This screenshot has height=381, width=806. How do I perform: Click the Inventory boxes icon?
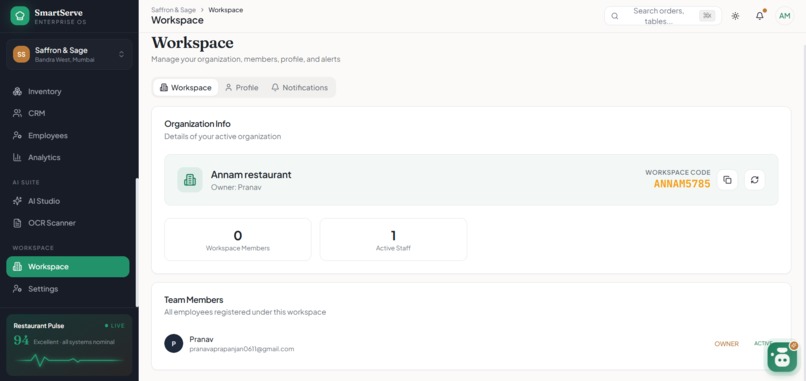(17, 92)
